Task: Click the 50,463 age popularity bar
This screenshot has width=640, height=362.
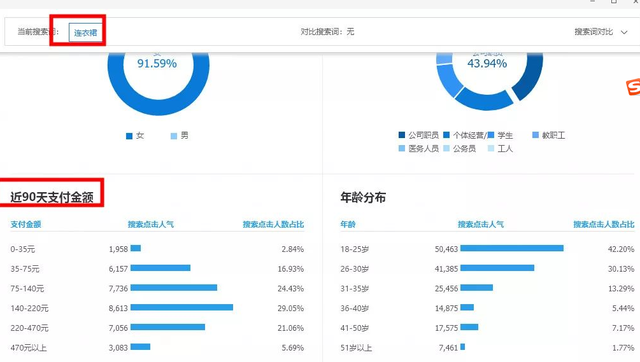Action: pos(512,248)
